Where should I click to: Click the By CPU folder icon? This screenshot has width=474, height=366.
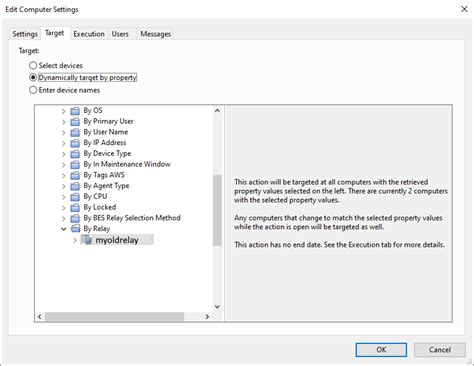pos(75,197)
